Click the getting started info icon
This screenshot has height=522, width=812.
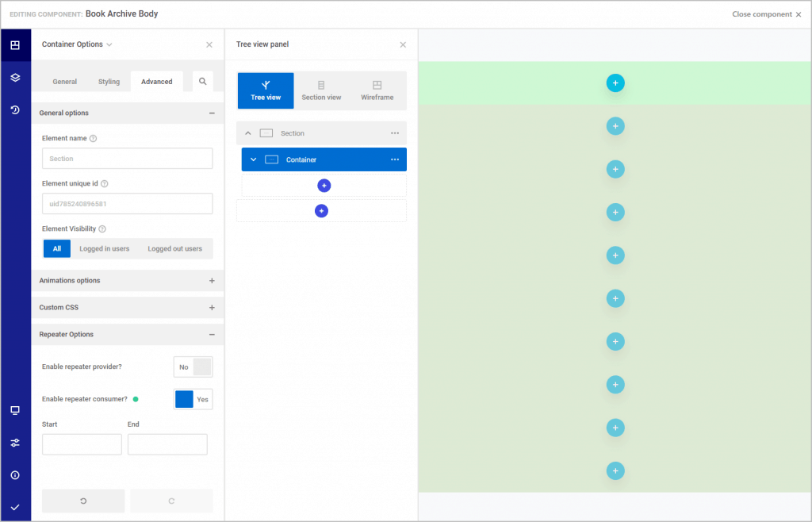(16, 474)
